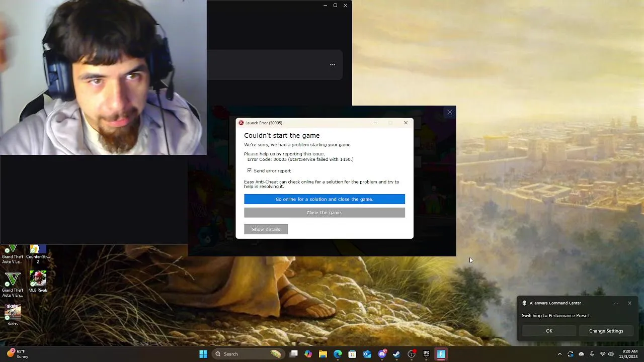Open the 65°F Sunny weather widget
644x362 pixels.
tap(17, 354)
